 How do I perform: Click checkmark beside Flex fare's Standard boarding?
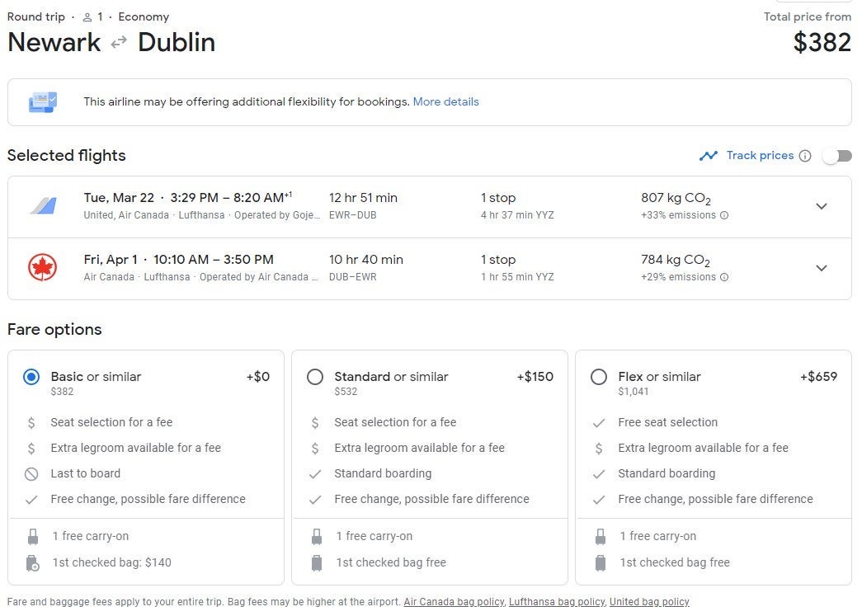pyautogui.click(x=599, y=474)
